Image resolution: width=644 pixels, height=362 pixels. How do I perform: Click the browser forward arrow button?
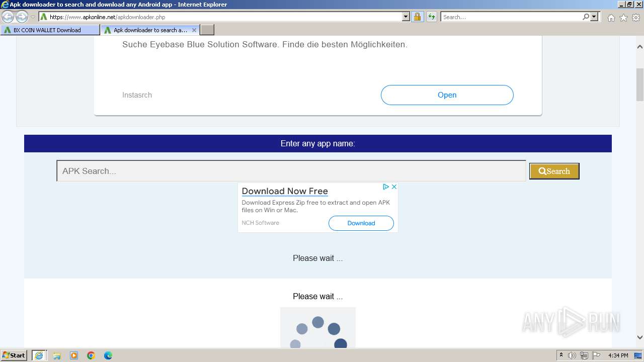pos(22,17)
